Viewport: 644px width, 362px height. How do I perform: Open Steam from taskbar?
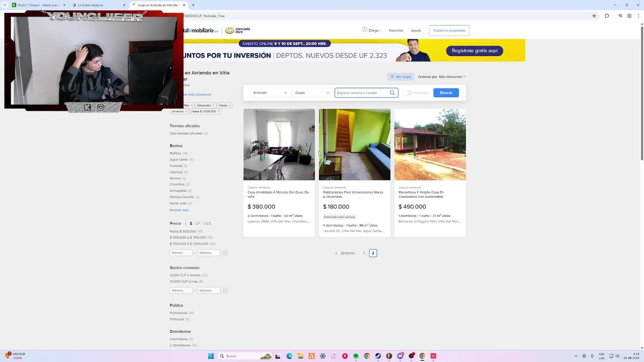click(x=378, y=356)
